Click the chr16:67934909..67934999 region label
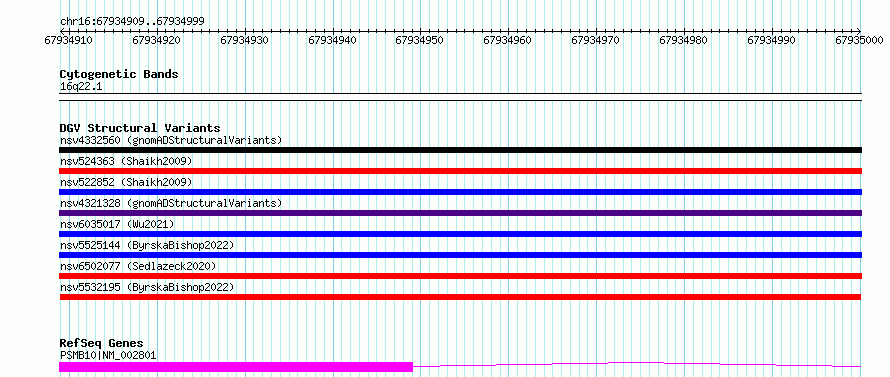The image size is (890, 377). click(132, 22)
